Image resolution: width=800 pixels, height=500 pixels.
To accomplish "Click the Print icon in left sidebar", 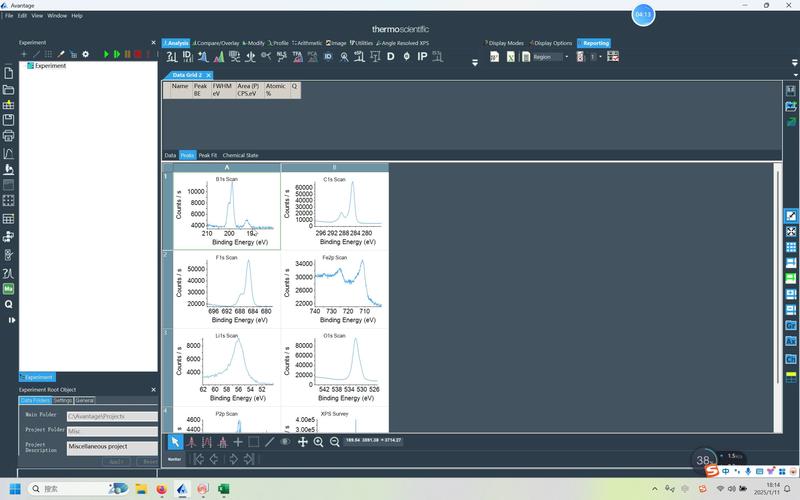I will [x=8, y=136].
